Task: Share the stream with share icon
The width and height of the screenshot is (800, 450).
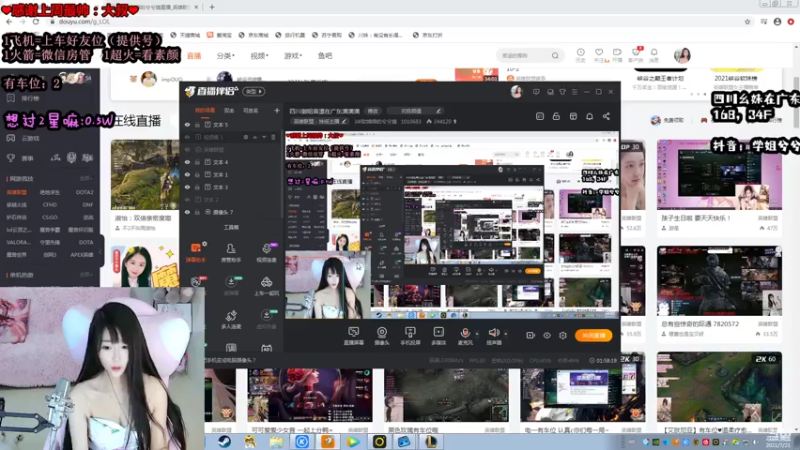Action: coord(606,116)
